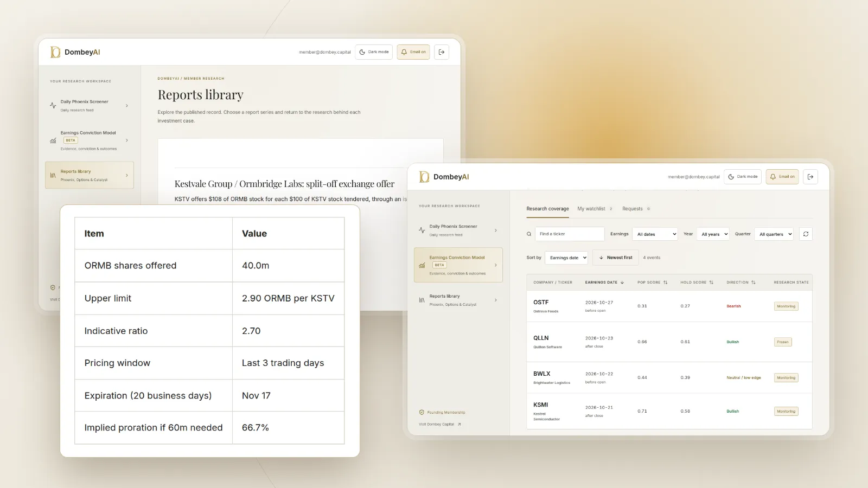The height and width of the screenshot is (488, 868).
Task: Toggle Dark mode in Research coverage window
Action: coord(743,177)
